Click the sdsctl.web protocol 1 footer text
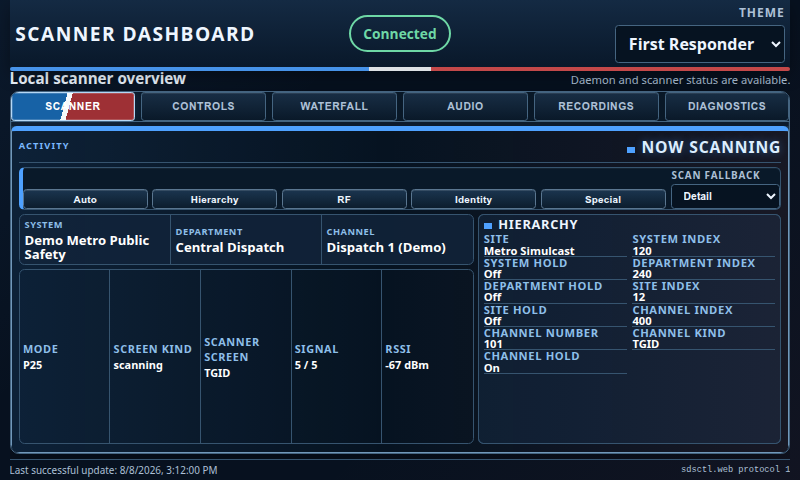 tap(735, 469)
